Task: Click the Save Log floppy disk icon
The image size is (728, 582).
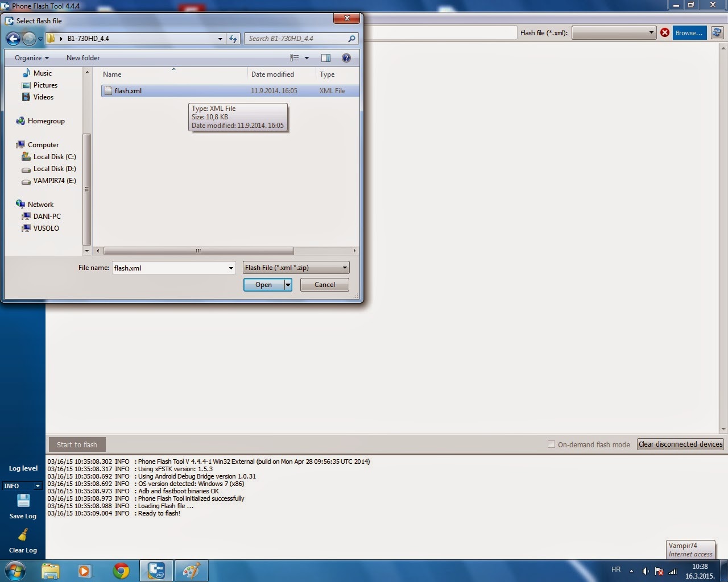Action: coord(23,501)
